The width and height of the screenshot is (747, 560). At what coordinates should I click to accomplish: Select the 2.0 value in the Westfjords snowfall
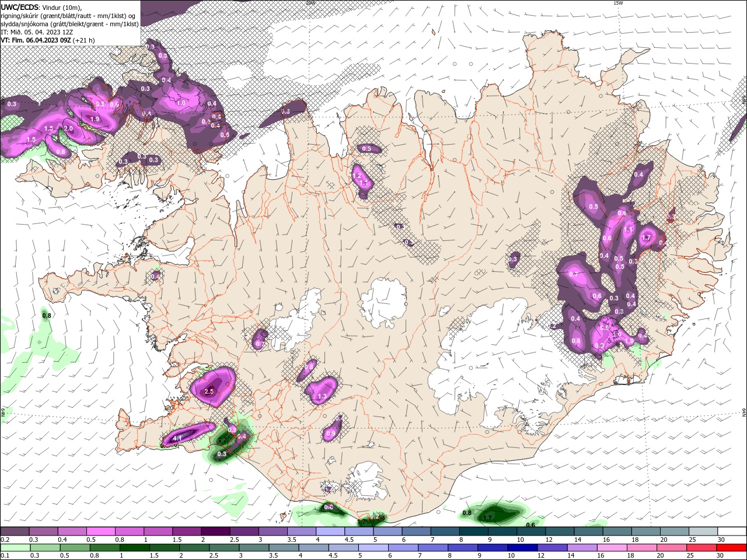click(68, 128)
